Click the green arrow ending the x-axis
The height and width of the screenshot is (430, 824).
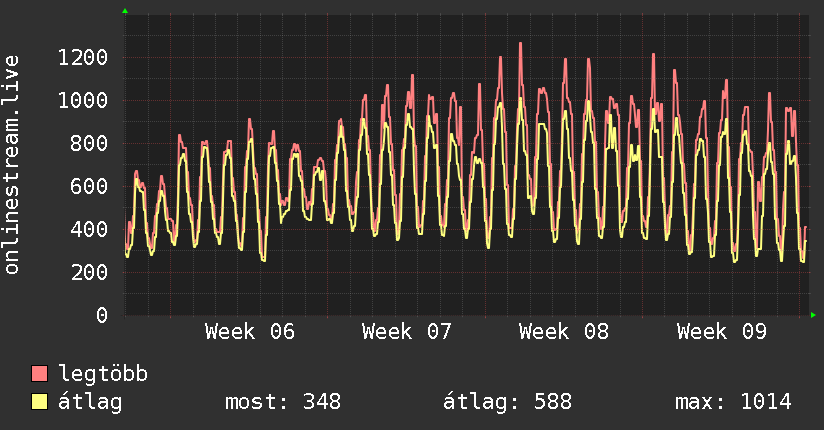813,315
